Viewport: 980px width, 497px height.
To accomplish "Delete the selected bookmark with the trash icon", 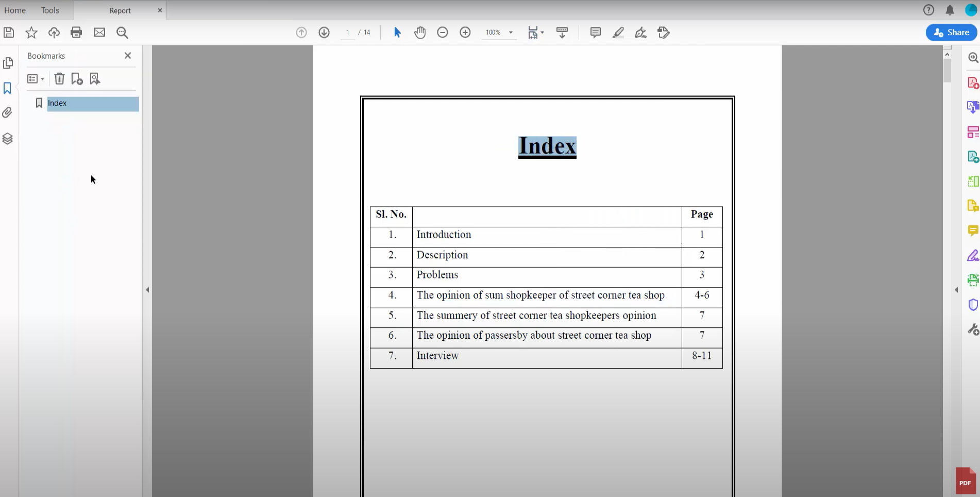I will click(x=59, y=78).
